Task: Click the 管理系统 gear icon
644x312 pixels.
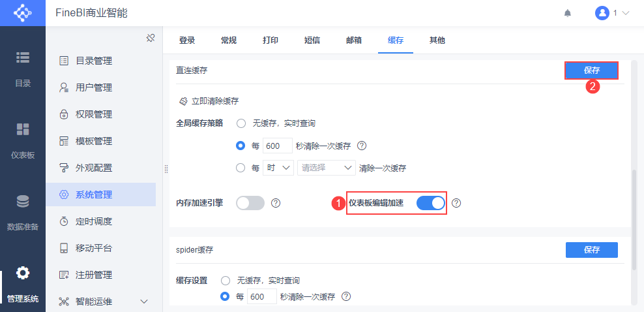Action: [23, 273]
